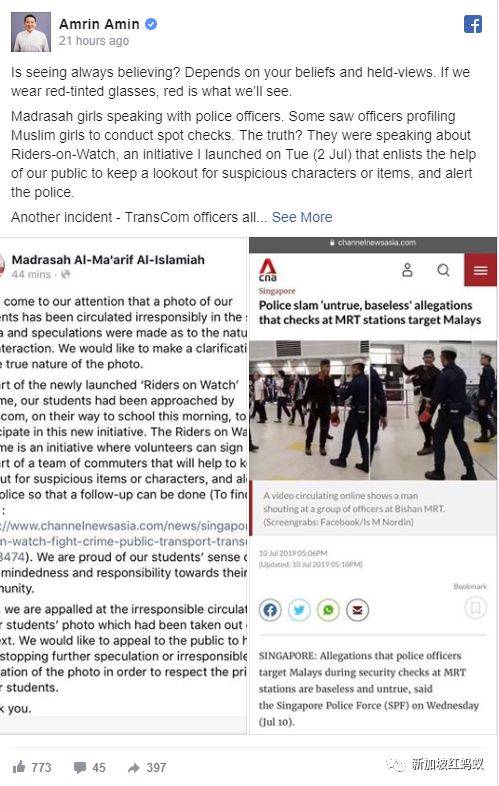This screenshot has width=499, height=786.
Task: Open Madrasah Al-Ma'arif Al-Islamiah page link
Action: (x=108, y=260)
